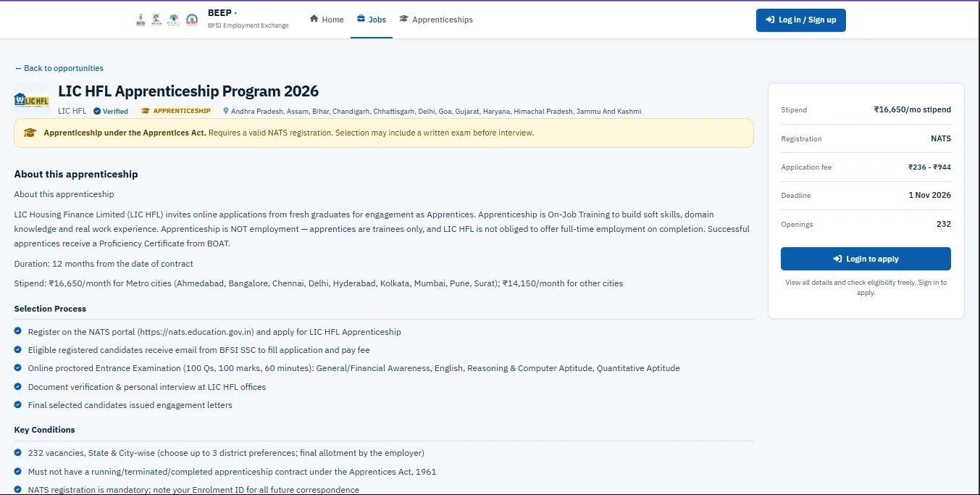This screenshot has height=495, width=980.
Task: Click the graduation cap icon in yellow notice
Action: tap(30, 133)
